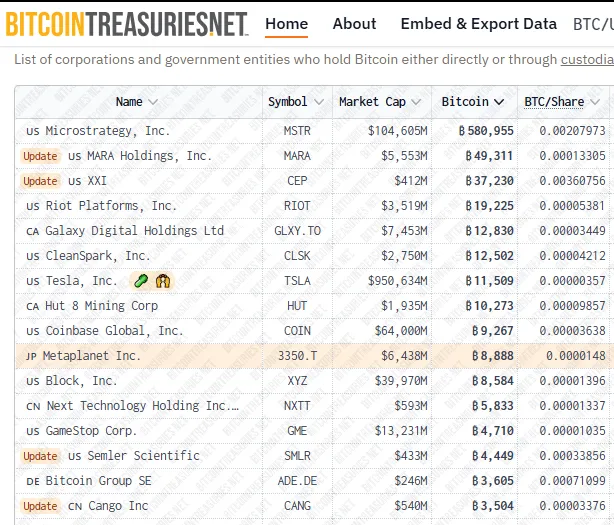Select the Coinbase Global, Inc. row
This screenshot has width=614, height=525.
(x=114, y=331)
